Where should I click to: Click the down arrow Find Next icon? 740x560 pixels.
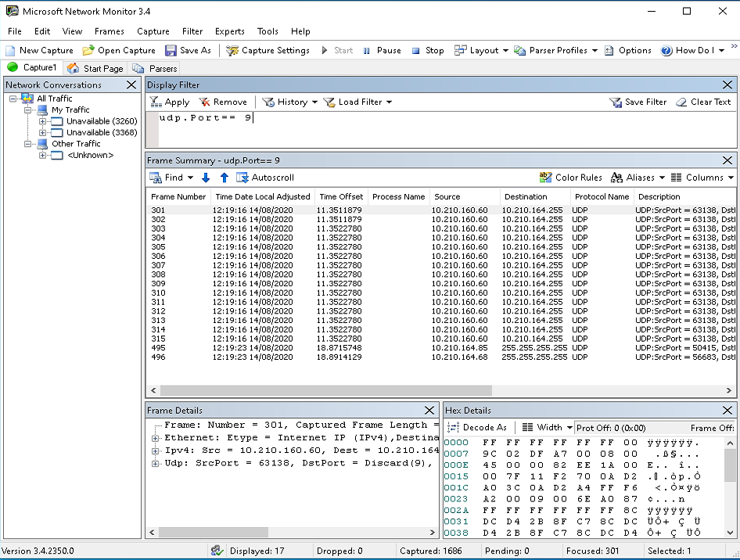coord(206,178)
